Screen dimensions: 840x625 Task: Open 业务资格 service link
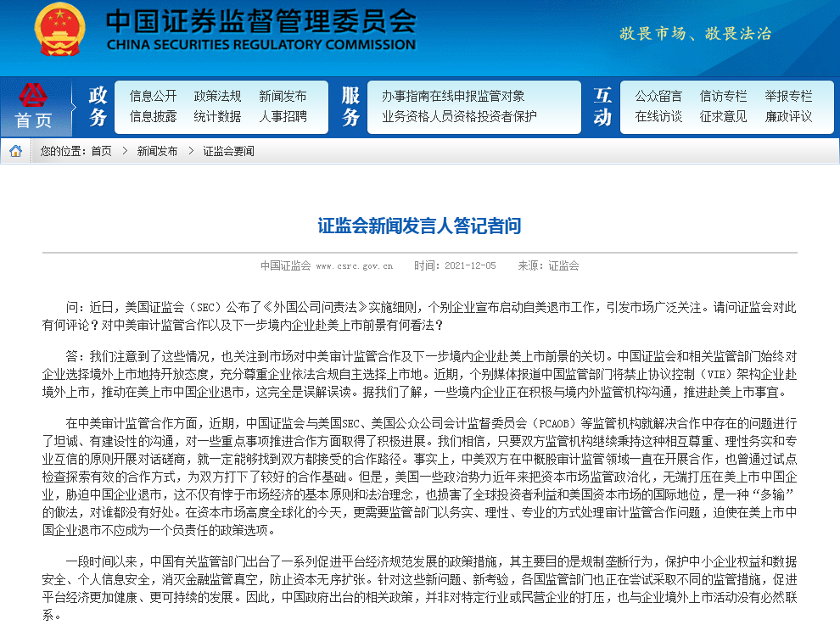406,116
